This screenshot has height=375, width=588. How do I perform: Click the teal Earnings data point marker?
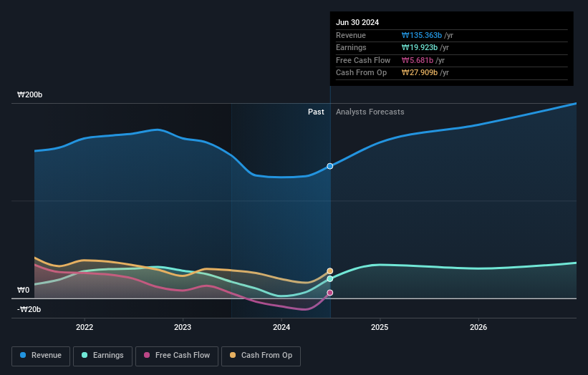[330, 278]
